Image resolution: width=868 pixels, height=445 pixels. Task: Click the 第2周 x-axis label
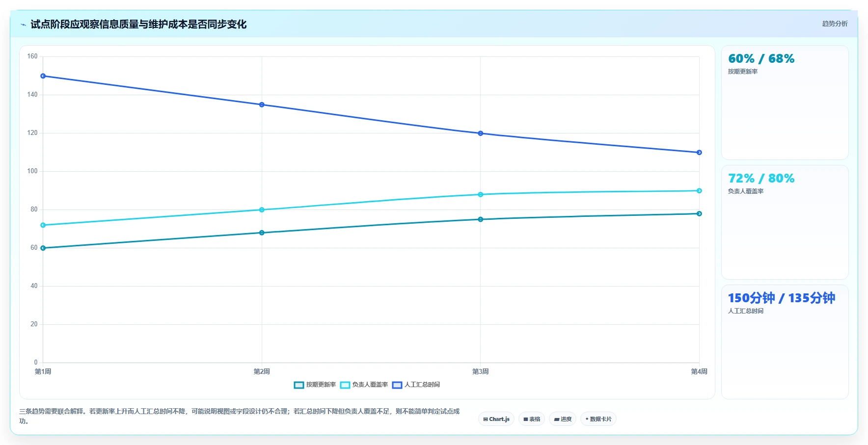(x=262, y=371)
